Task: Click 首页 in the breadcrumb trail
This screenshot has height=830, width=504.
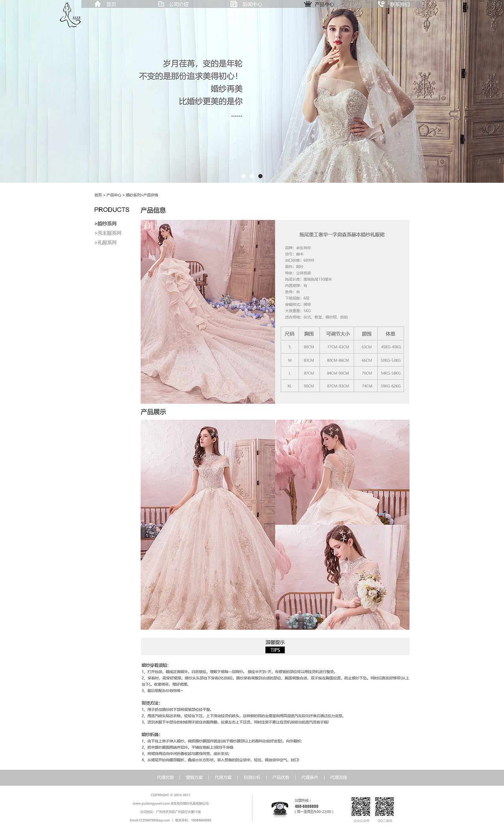Action: click(x=98, y=195)
